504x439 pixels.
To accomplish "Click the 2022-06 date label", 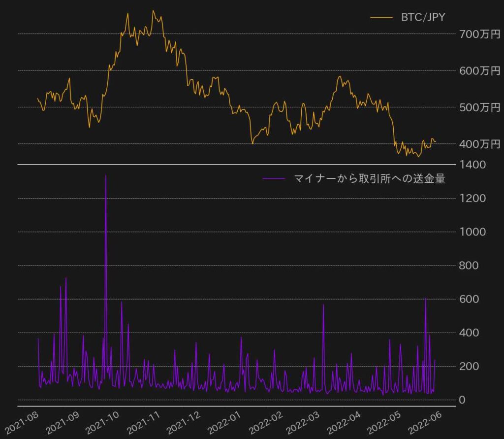I will pyautogui.click(x=425, y=422).
